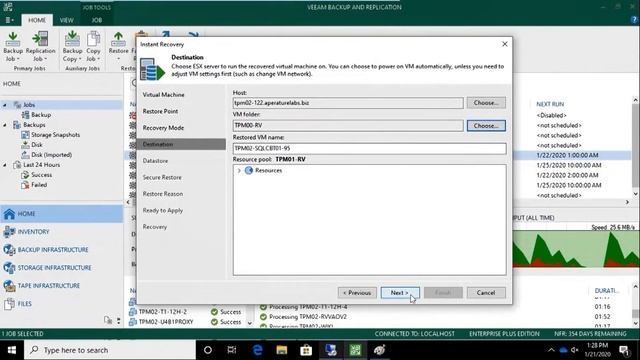640x360 pixels.
Task: Click Choose button for Host
Action: point(486,103)
